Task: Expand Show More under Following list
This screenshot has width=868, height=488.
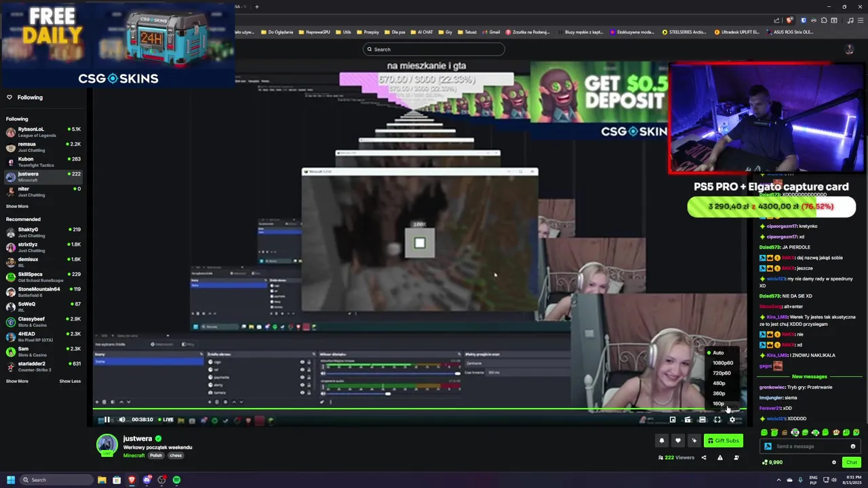Action: click(17, 206)
